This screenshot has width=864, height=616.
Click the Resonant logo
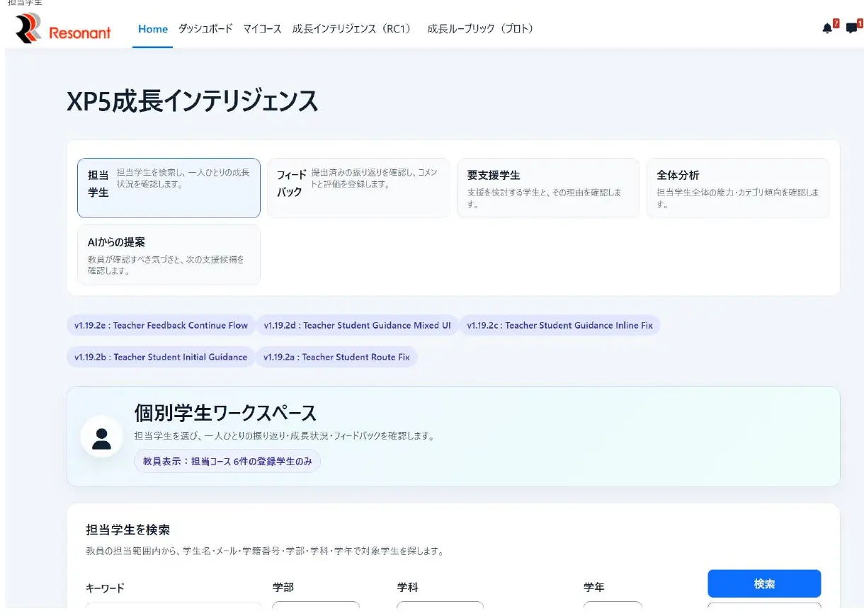[63, 29]
